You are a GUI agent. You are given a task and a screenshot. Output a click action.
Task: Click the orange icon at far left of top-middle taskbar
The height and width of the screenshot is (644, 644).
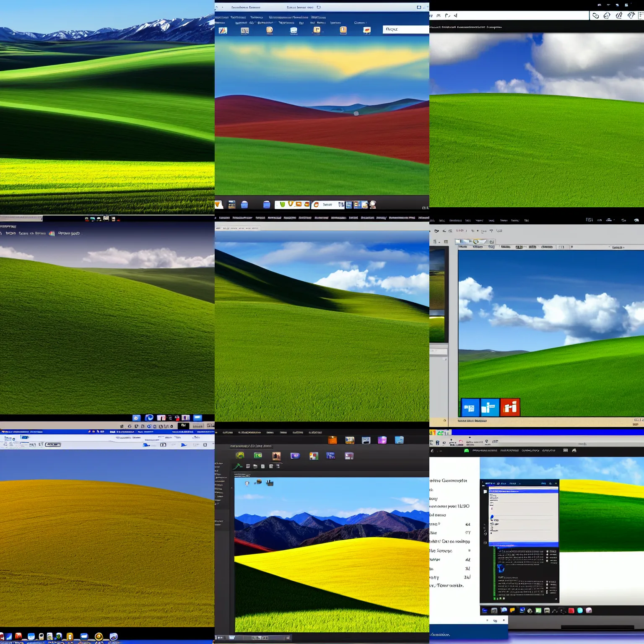[x=218, y=205]
